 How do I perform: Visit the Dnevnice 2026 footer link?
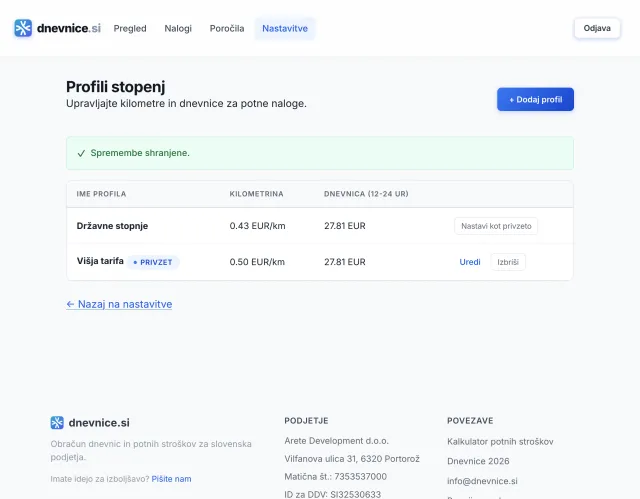pos(478,461)
